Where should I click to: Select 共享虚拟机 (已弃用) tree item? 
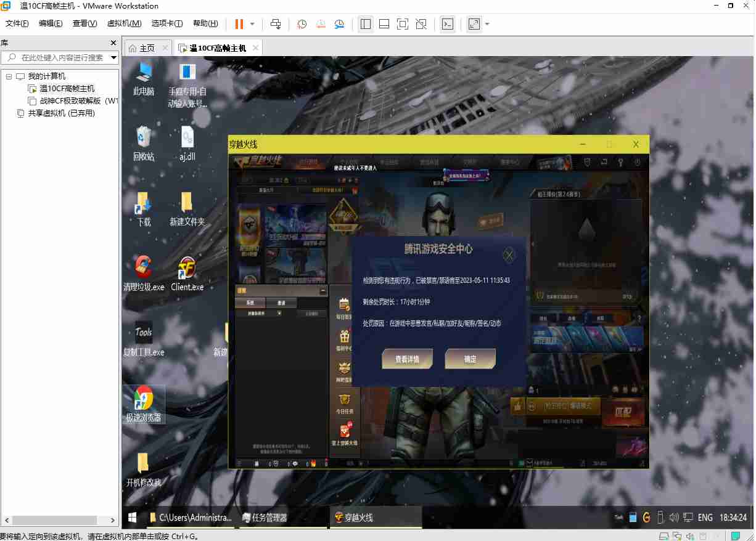tap(55, 113)
